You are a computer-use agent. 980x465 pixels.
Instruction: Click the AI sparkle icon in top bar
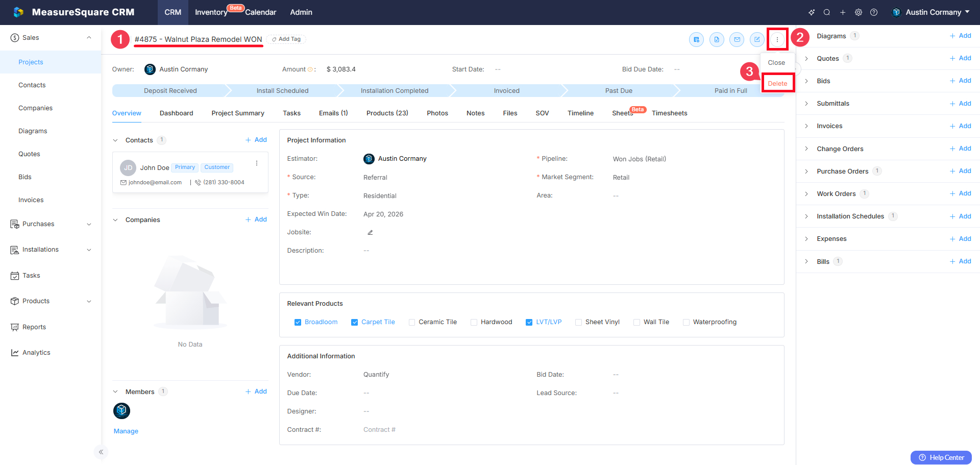click(812, 12)
